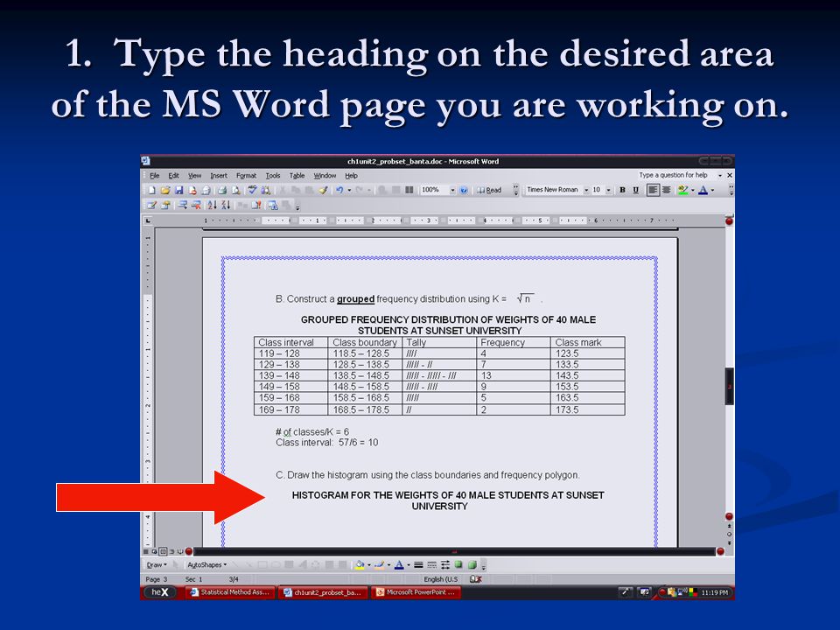
Task: Toggle Underline formatting
Action: click(636, 190)
